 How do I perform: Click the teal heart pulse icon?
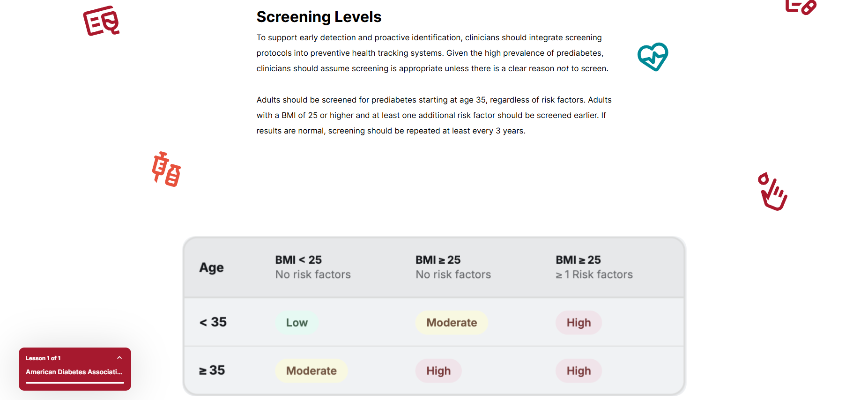coord(653,57)
